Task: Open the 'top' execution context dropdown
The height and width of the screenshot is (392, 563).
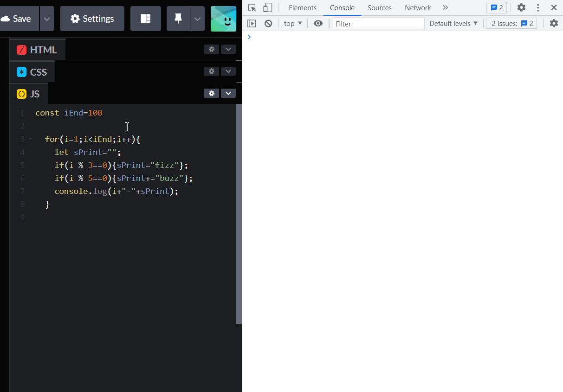Action: tap(292, 23)
